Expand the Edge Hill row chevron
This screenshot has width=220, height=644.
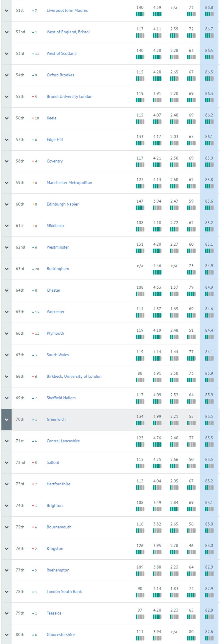[x=6, y=140]
